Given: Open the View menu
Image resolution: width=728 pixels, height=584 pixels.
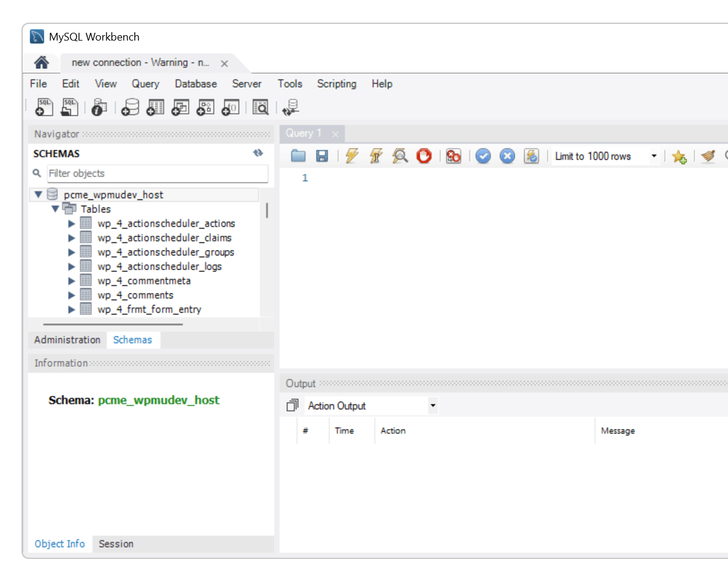Looking at the screenshot, I should (x=106, y=84).
